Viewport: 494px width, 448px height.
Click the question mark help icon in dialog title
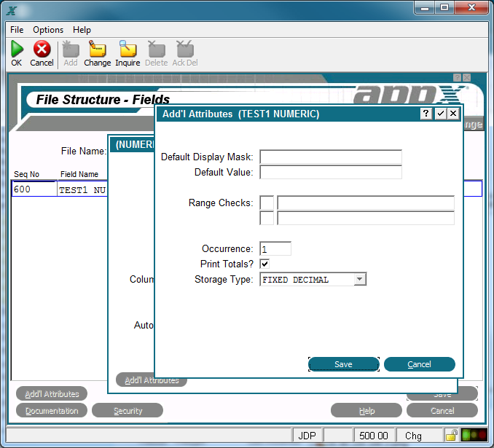[x=426, y=114]
